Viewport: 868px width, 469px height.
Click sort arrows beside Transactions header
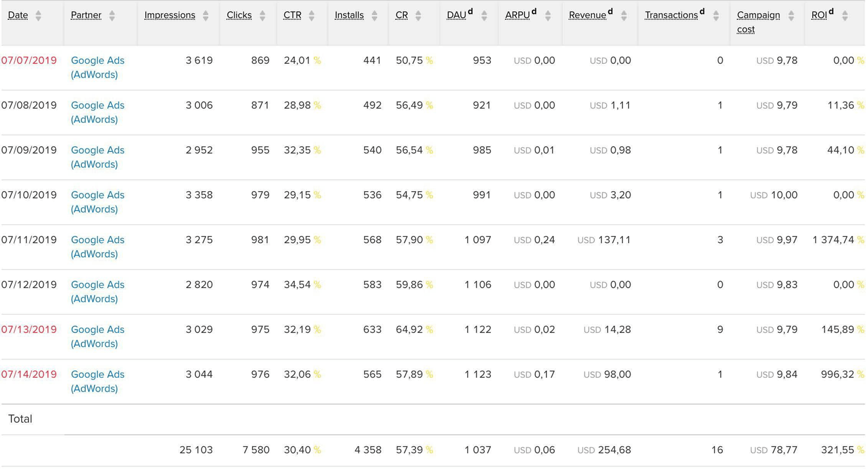(716, 16)
